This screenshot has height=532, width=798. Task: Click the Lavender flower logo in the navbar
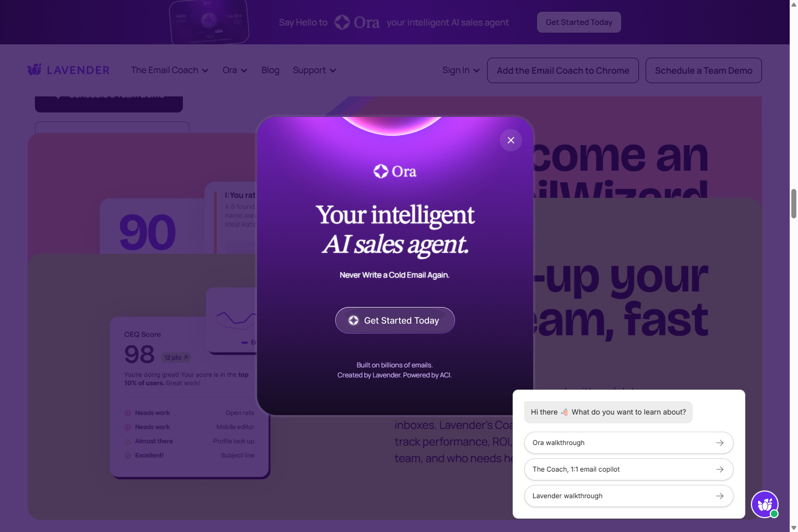(x=35, y=69)
